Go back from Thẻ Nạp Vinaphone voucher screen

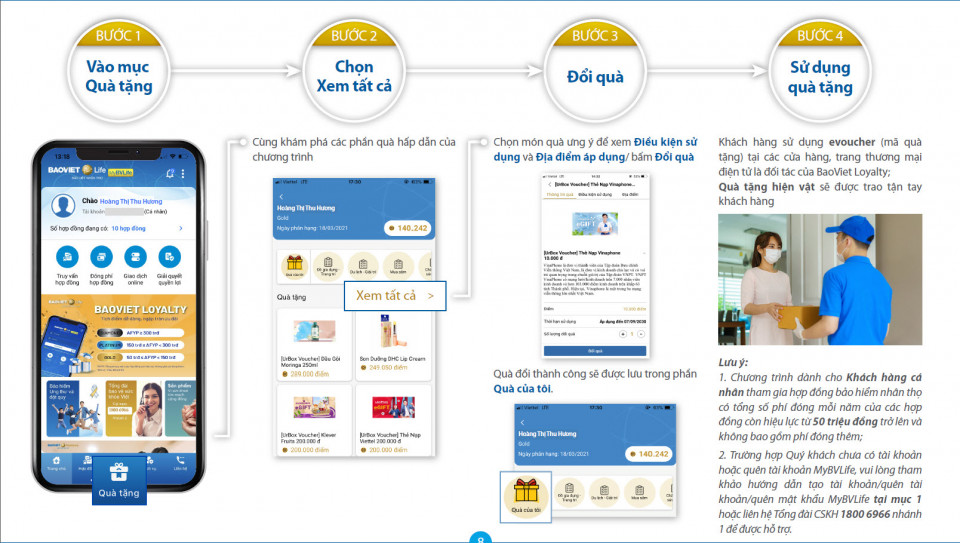[550, 184]
